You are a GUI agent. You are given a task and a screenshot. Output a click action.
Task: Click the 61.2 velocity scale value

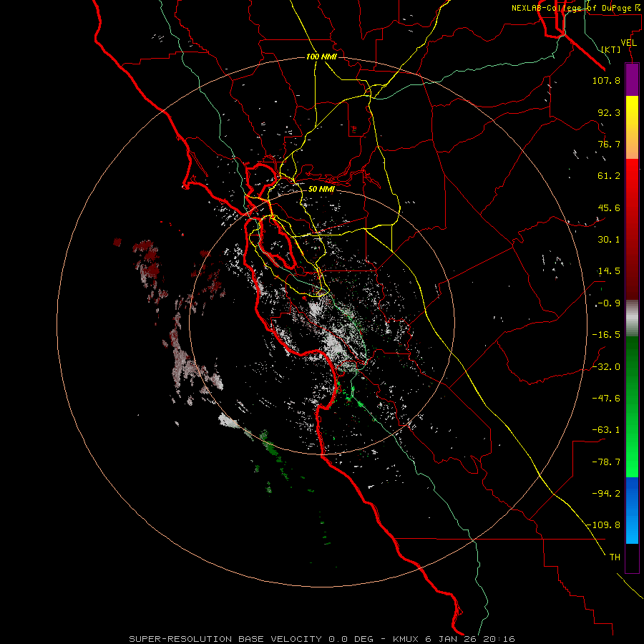609,176
